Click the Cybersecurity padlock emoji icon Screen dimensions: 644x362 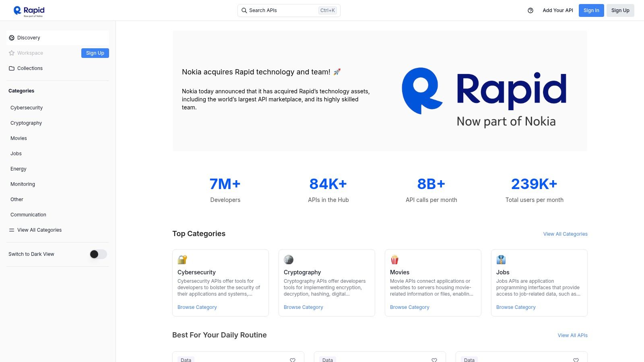click(x=182, y=259)
